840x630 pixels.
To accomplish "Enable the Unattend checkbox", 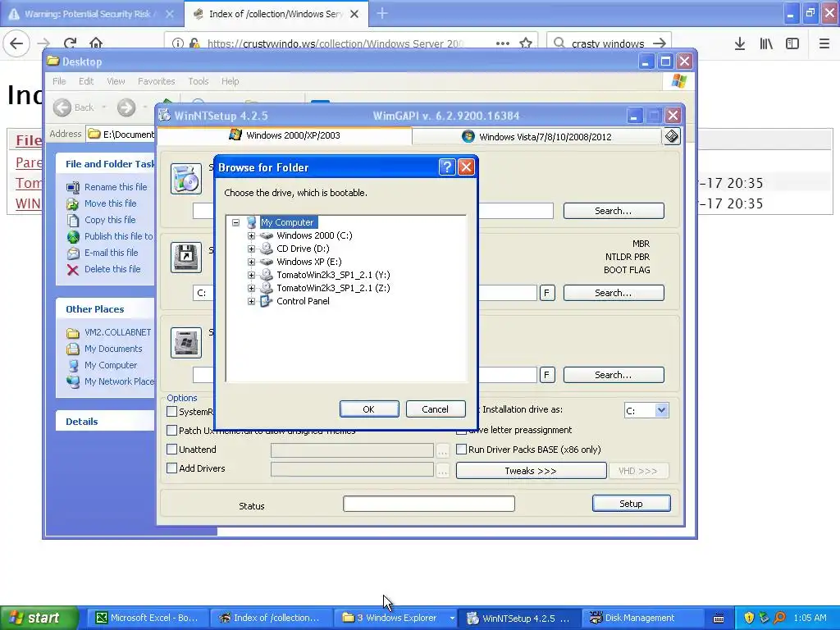I will [x=172, y=449].
